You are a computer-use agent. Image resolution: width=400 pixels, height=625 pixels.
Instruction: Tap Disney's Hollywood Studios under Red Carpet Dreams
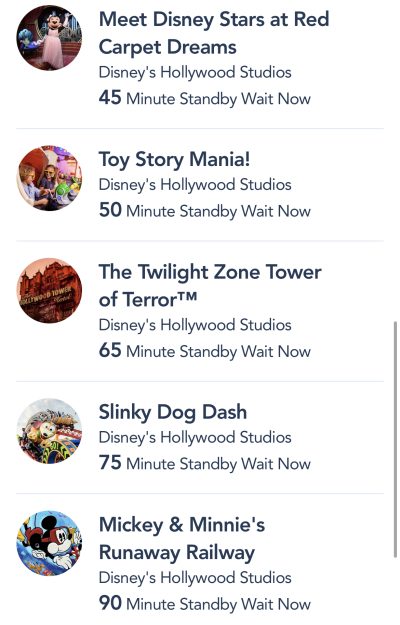[195, 73]
